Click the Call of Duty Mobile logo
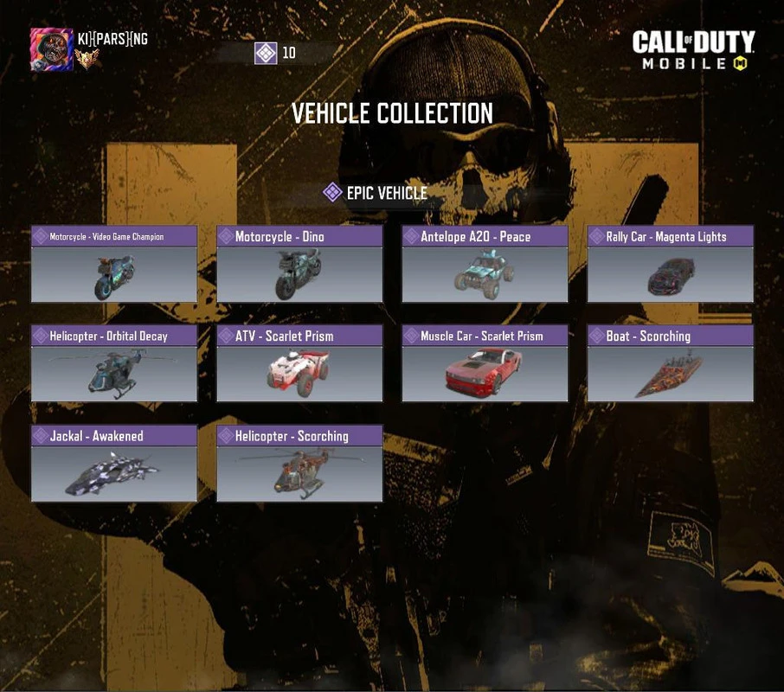This screenshot has height=692, width=784. tap(693, 49)
